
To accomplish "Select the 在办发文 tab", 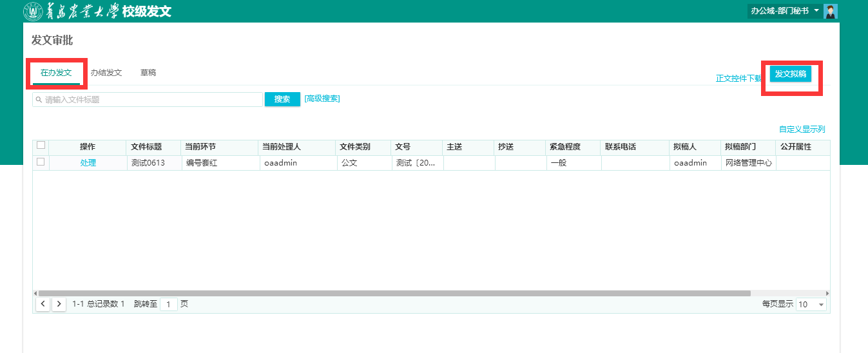I will (x=56, y=73).
